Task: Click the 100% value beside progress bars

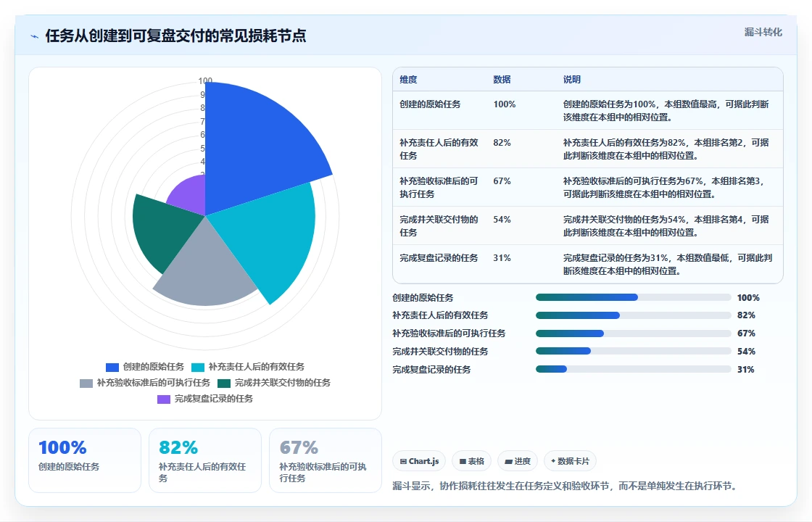Action: tap(748, 297)
